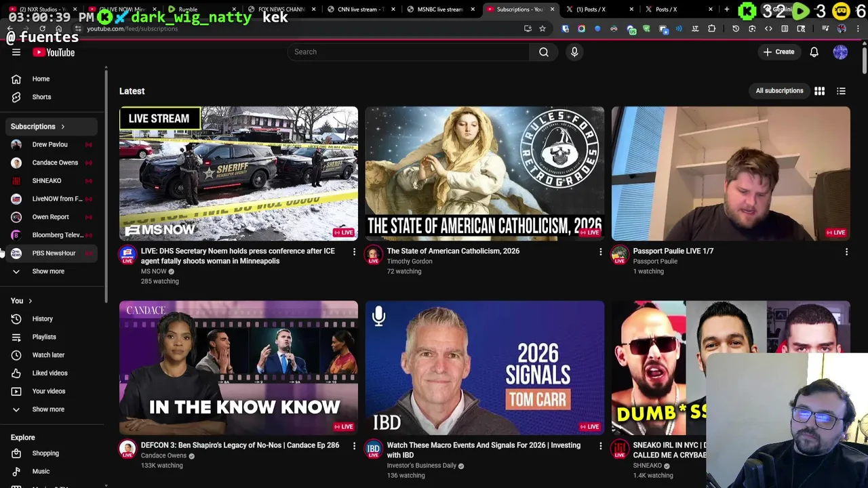Open the browser extensions puzzle icon
This screenshot has width=868, height=488.
click(711, 28)
